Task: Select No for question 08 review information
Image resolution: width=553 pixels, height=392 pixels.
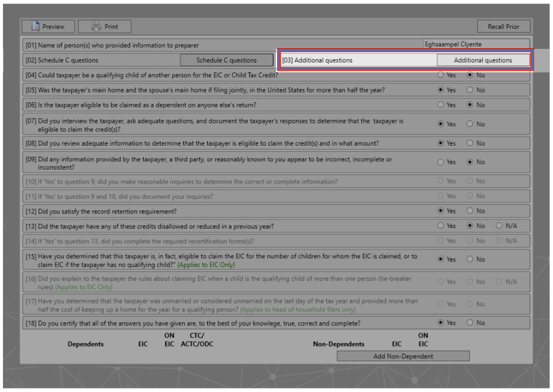Action: click(470, 143)
